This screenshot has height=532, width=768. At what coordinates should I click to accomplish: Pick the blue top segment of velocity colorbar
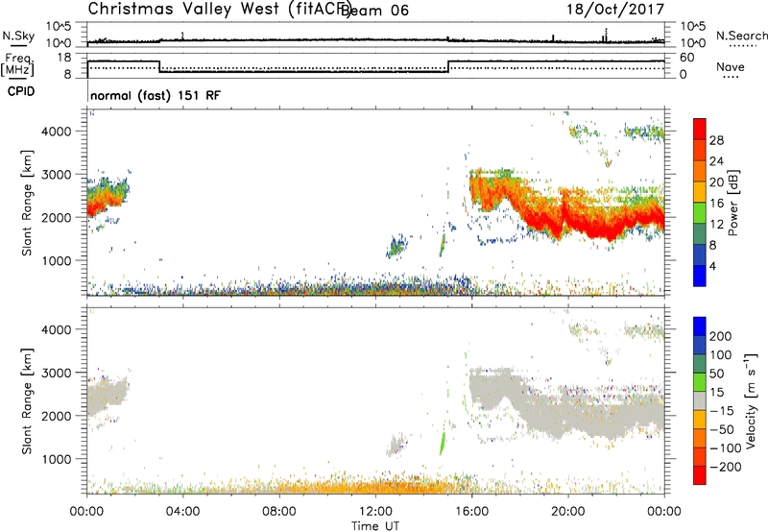(x=700, y=326)
